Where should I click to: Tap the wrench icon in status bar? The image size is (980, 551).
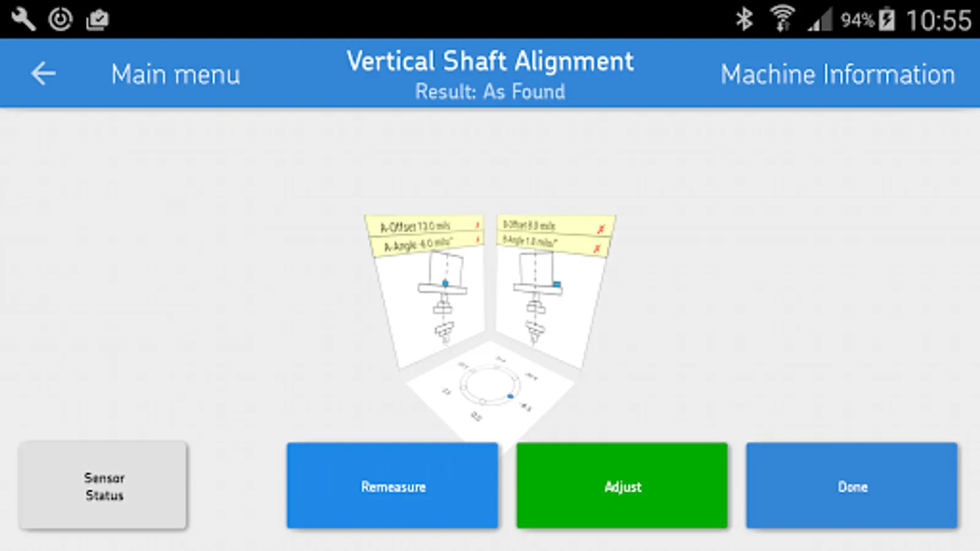(23, 20)
